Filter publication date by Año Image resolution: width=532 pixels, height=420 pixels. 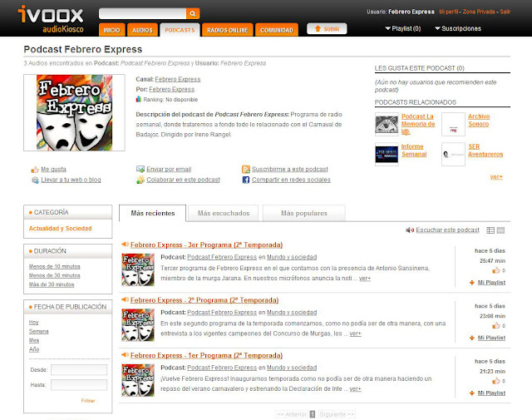[x=34, y=349]
